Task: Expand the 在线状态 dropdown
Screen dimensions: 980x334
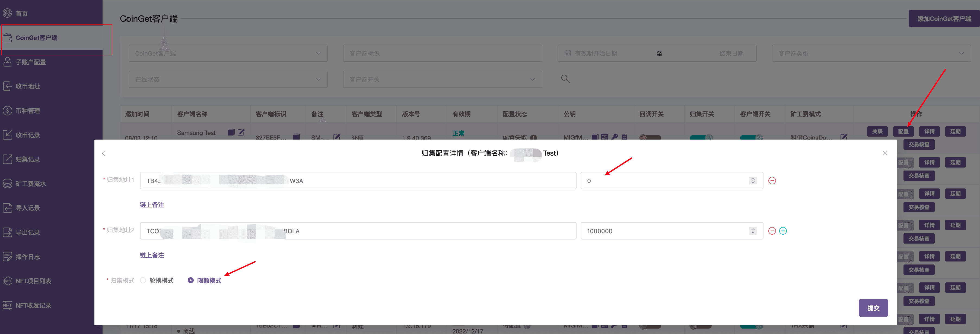Action: click(x=228, y=79)
